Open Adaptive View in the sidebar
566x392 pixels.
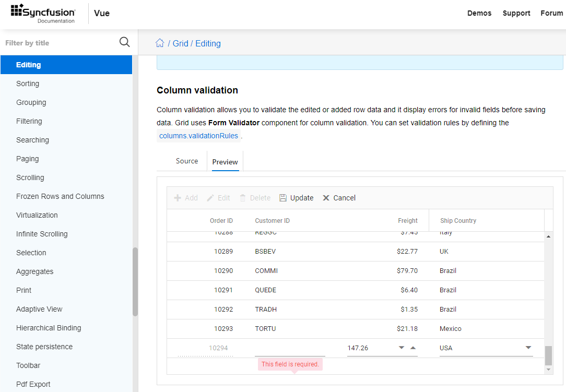coord(39,308)
